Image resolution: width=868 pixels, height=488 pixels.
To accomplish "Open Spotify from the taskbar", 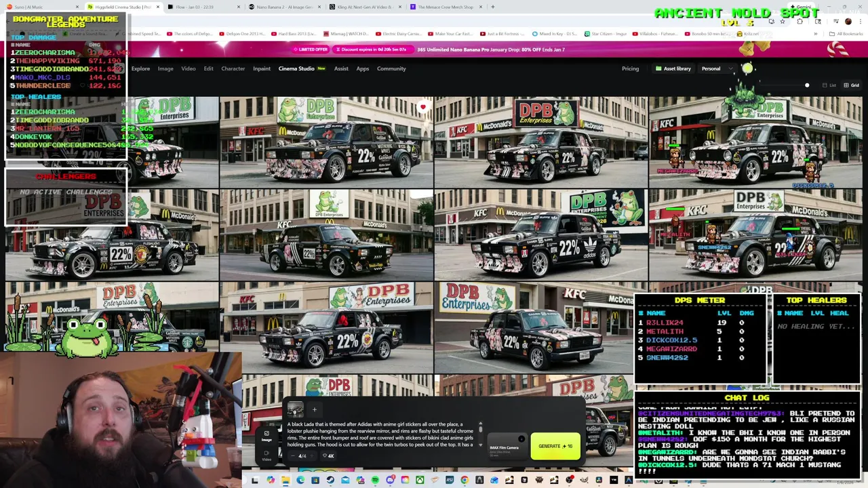I will tap(375, 480).
